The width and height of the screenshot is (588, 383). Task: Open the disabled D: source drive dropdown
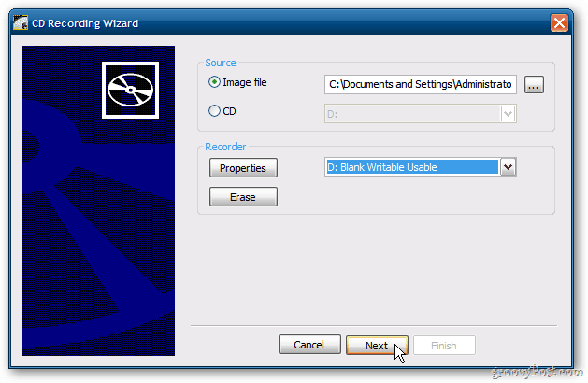point(421,114)
